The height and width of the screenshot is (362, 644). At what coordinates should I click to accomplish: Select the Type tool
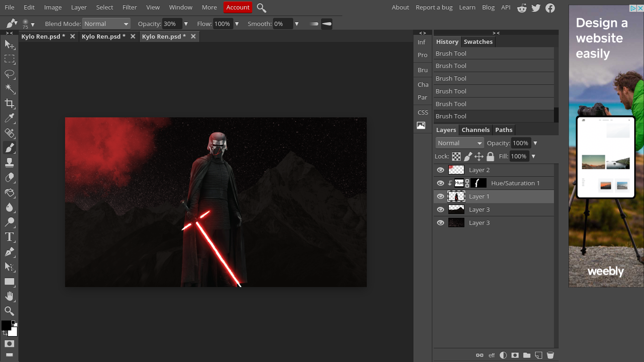(x=9, y=237)
